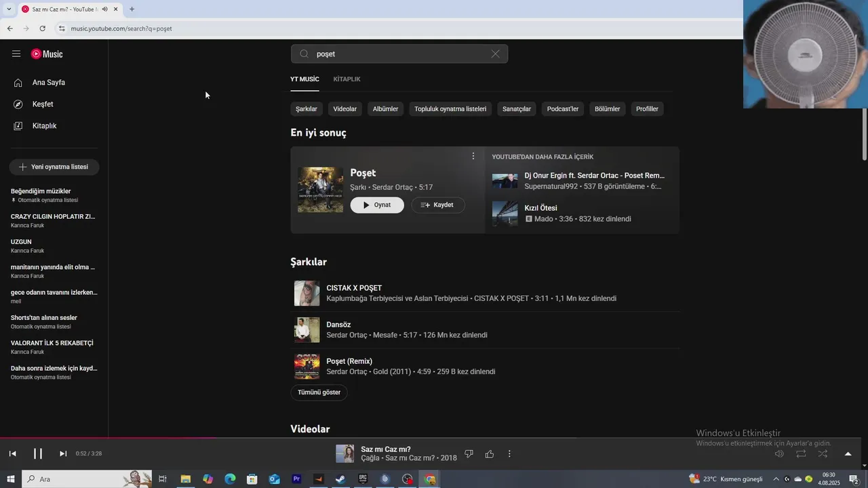The height and width of the screenshot is (488, 868).
Task: Play the top result Poşet
Action: pyautogui.click(x=377, y=205)
